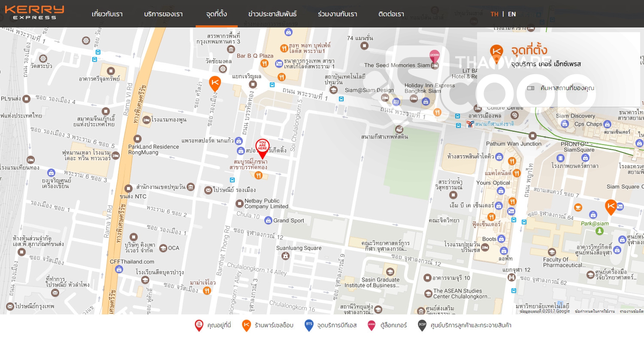Go to ข่าวประชาสัมพันธ์ page
Image resolution: width=644 pixels, height=338 pixels.
tap(272, 14)
